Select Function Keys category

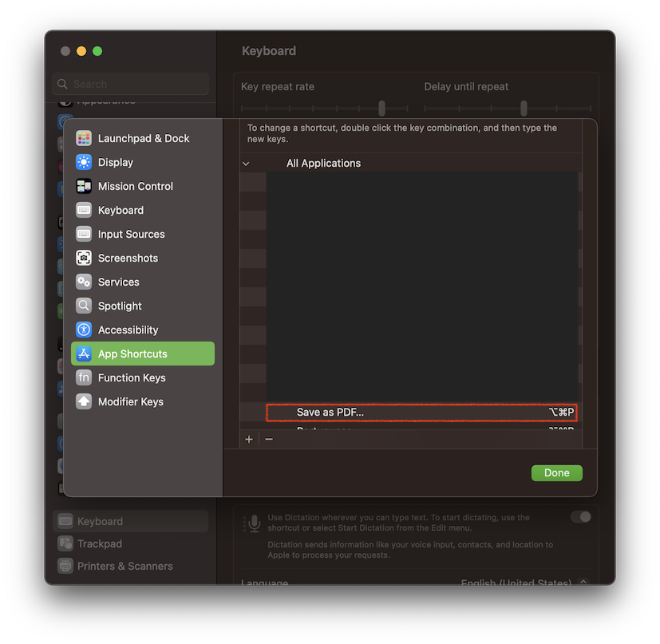pyautogui.click(x=143, y=378)
